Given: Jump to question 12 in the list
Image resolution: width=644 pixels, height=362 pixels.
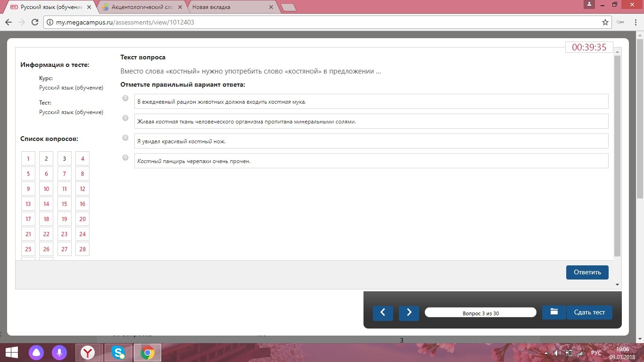Looking at the screenshot, I should click(x=83, y=189).
